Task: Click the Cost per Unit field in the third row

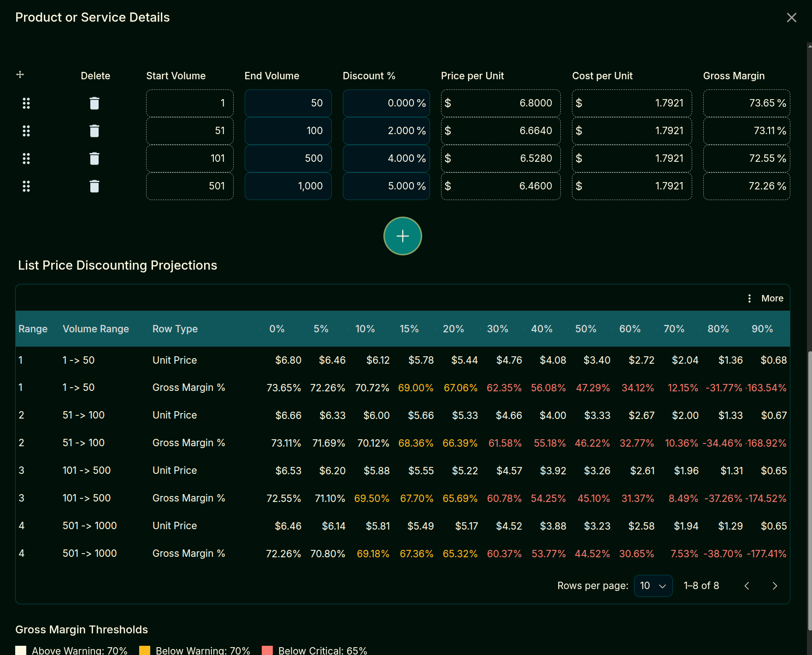Action: pos(632,159)
